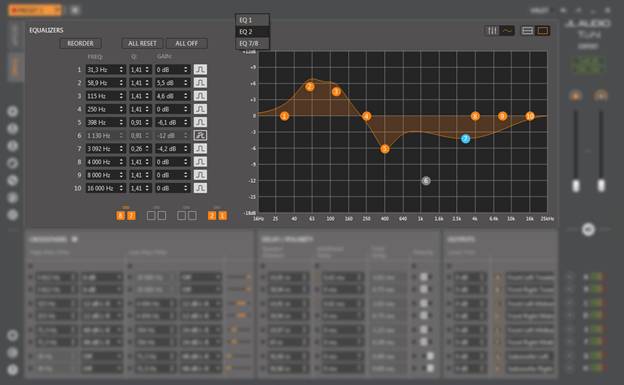Viewport: 624px width, 385px height.
Task: Click the REORDER button
Action: (x=80, y=43)
